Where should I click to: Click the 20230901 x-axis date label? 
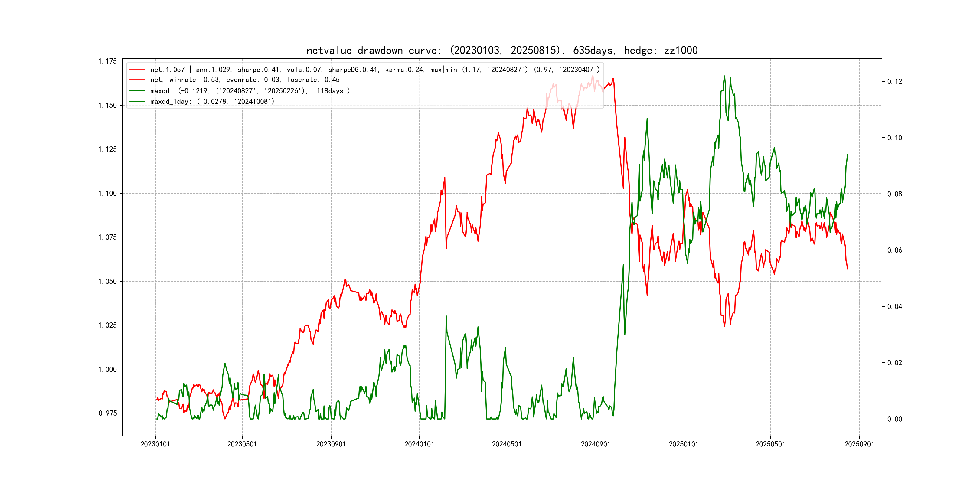click(x=331, y=444)
